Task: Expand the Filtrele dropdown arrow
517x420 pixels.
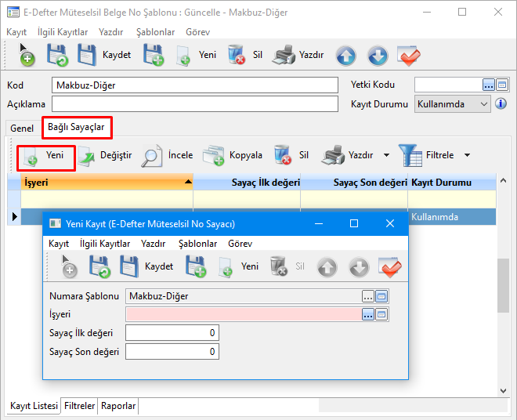Action: click(468, 155)
